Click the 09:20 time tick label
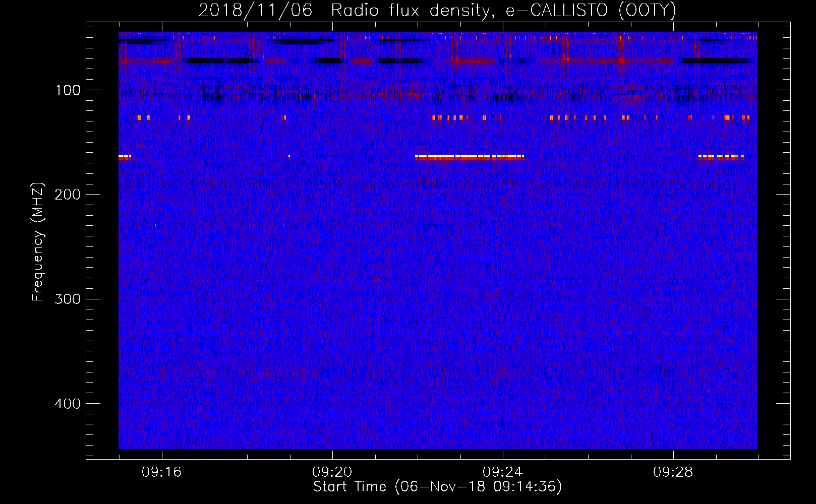 332,472
